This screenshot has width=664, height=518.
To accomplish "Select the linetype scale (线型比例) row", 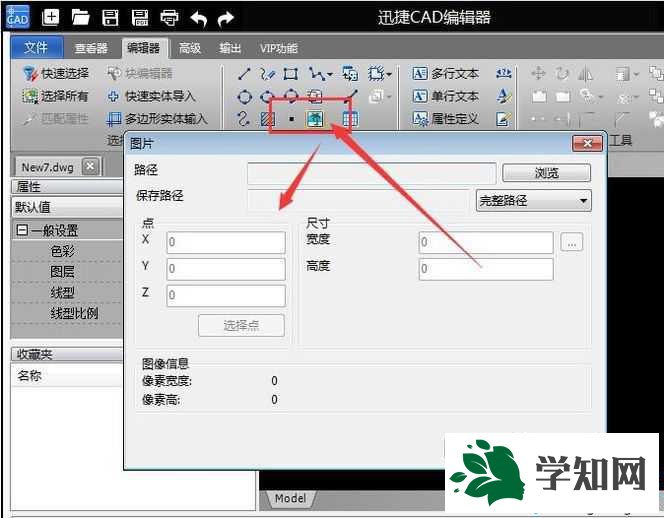I will click(x=67, y=313).
